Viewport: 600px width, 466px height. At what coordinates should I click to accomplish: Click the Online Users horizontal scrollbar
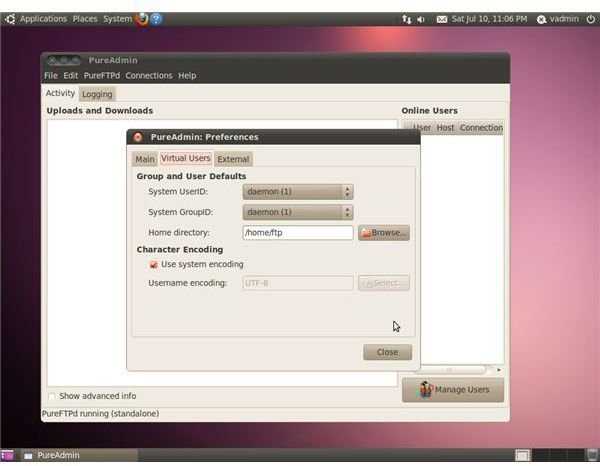pos(450,370)
